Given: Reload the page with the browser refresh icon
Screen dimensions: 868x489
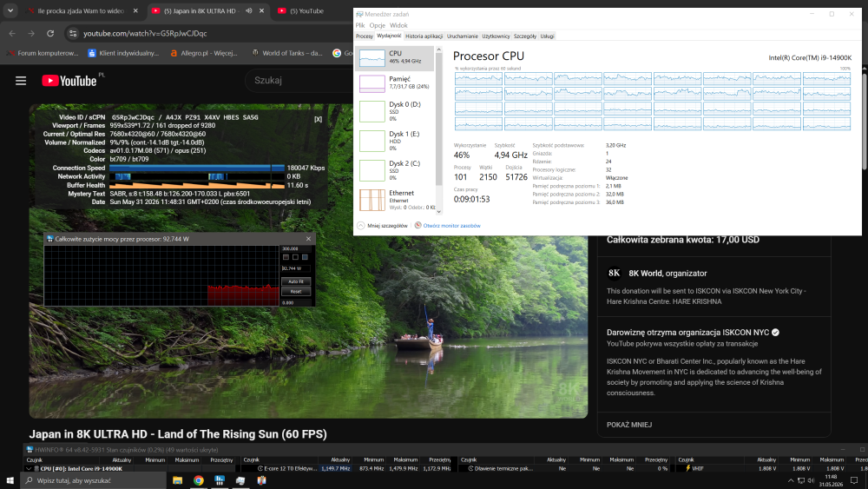Looking at the screenshot, I should coord(50,33).
